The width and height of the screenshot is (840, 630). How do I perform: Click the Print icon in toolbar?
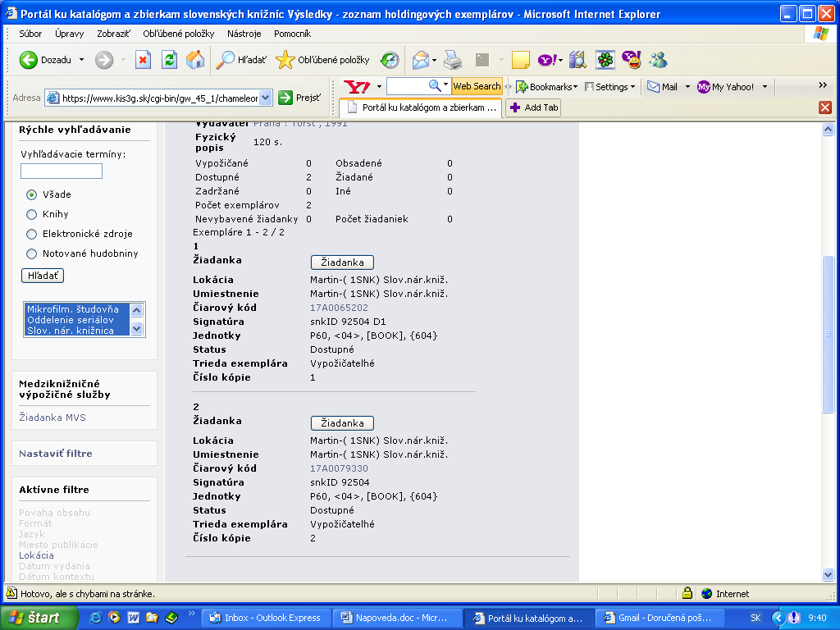(453, 60)
